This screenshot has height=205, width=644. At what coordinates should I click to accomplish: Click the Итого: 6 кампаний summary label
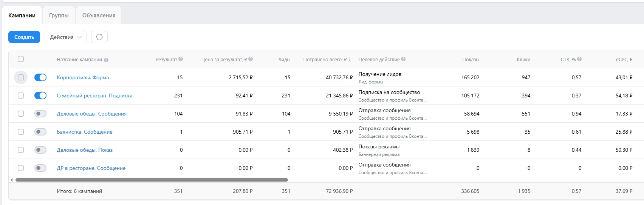pos(79,191)
